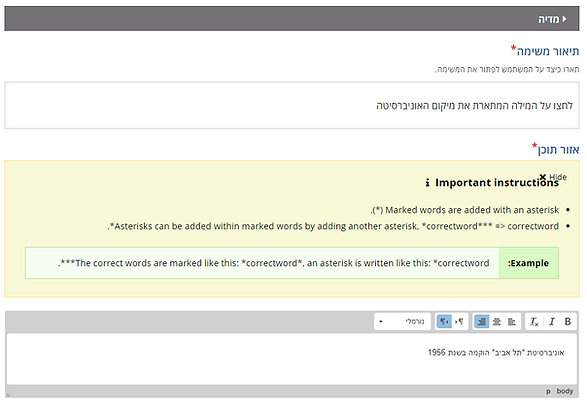Viewport: 587px width, 407px height.
Task: Click the ':Example' label
Action: [x=528, y=263]
